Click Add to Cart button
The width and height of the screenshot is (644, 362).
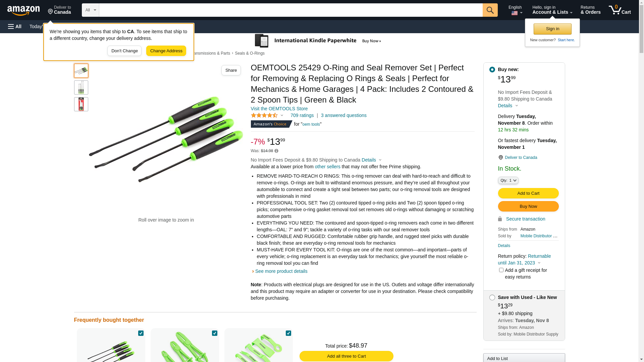[x=528, y=193]
